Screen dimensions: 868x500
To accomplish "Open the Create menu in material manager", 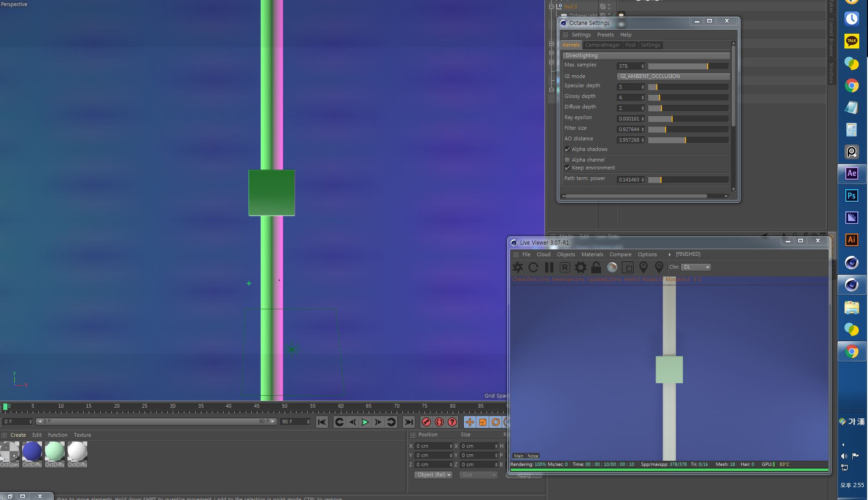I will 18,435.
